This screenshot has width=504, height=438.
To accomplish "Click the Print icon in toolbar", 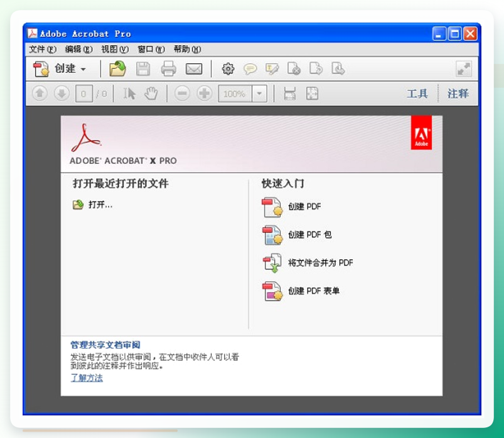I will coord(168,68).
